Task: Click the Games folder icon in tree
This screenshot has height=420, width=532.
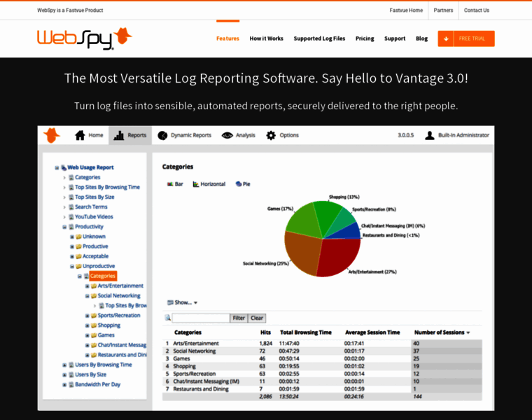Action: [94, 335]
